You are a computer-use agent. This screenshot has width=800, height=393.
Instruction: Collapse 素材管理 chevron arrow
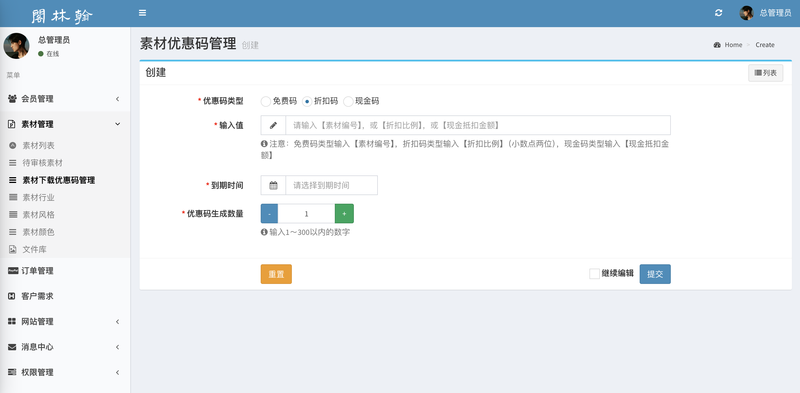click(117, 124)
